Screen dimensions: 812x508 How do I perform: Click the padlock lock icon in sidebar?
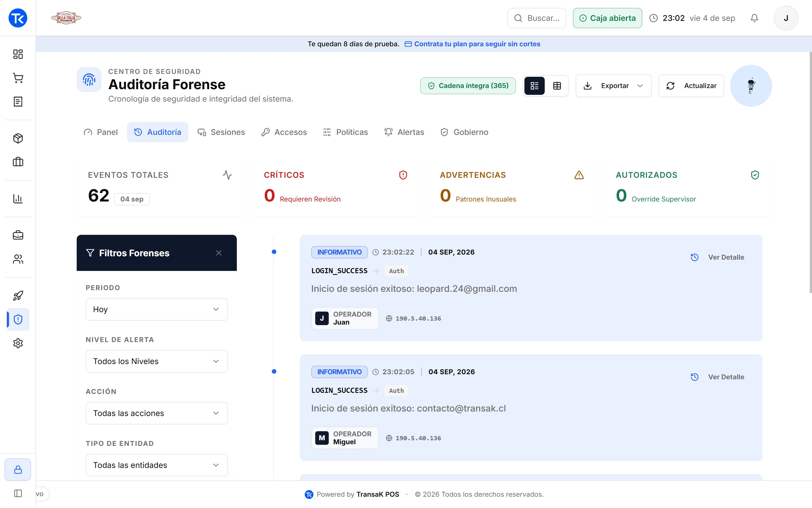(x=18, y=469)
